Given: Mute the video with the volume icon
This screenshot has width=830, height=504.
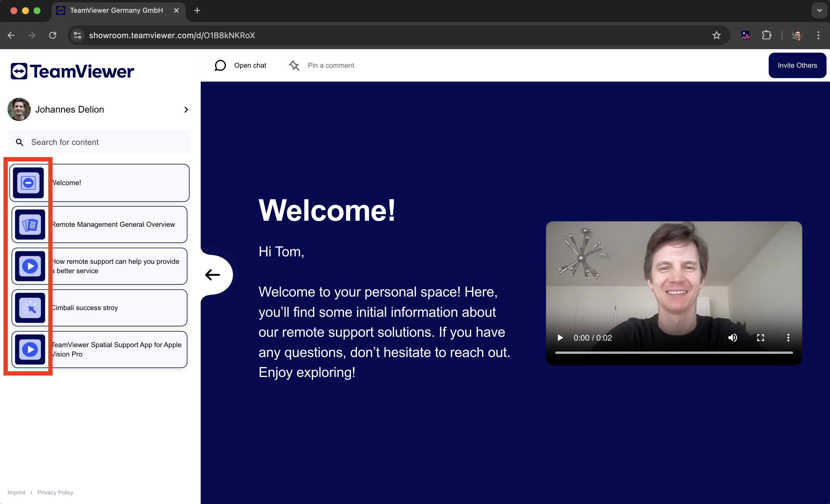Looking at the screenshot, I should tap(733, 338).
